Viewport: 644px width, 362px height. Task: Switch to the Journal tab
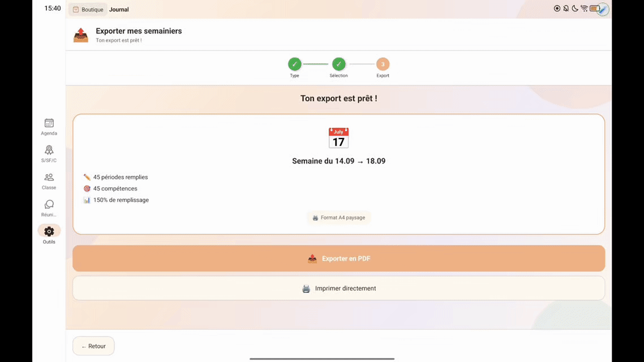click(119, 9)
